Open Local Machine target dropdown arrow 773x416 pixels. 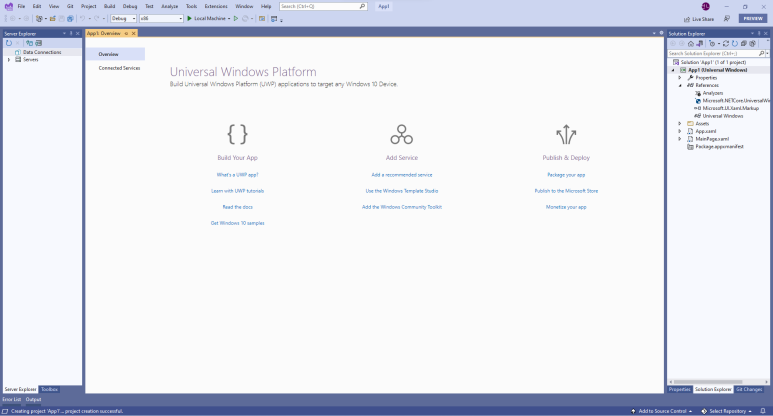click(229, 19)
